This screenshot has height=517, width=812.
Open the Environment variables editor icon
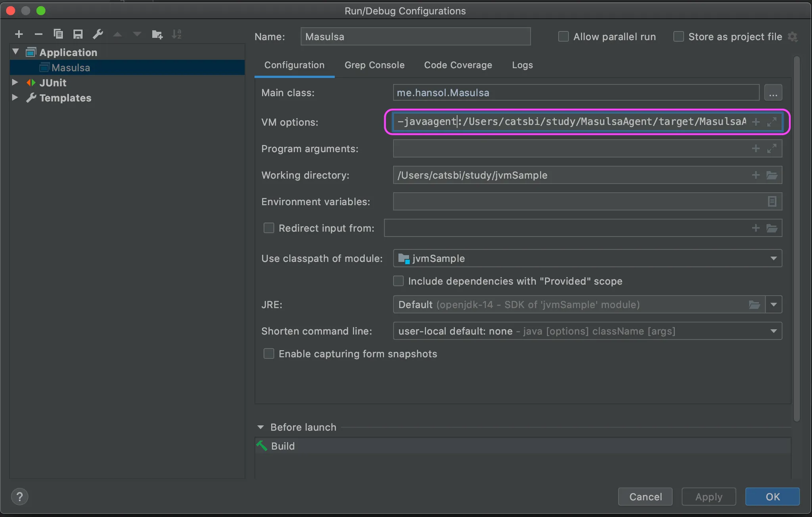(772, 202)
